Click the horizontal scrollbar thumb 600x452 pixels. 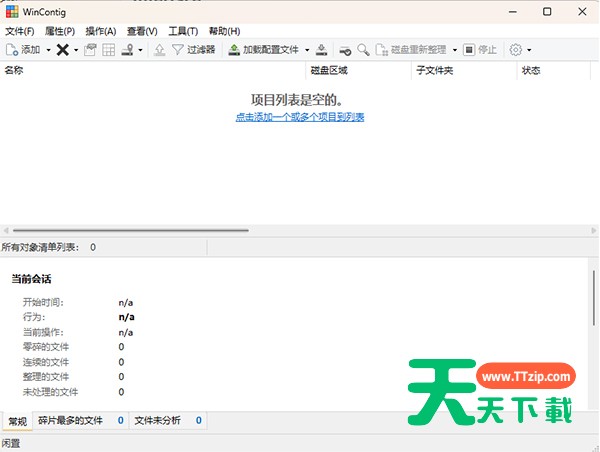[x=130, y=230]
